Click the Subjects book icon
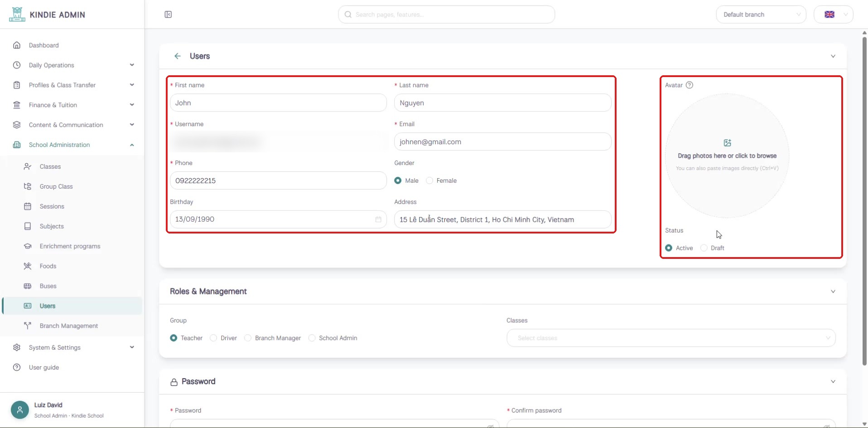Viewport: 868px width, 428px height. point(28,227)
